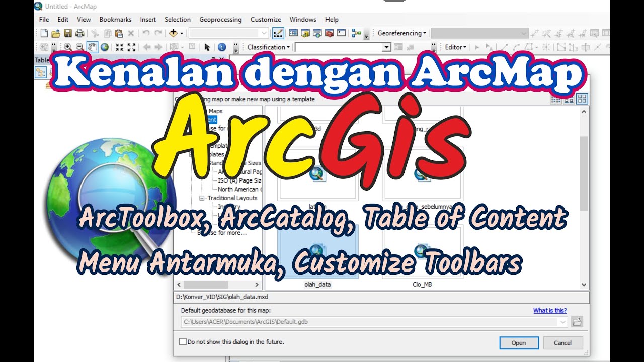Click the Open folder toolbar icon
644x362 pixels.
56,33
